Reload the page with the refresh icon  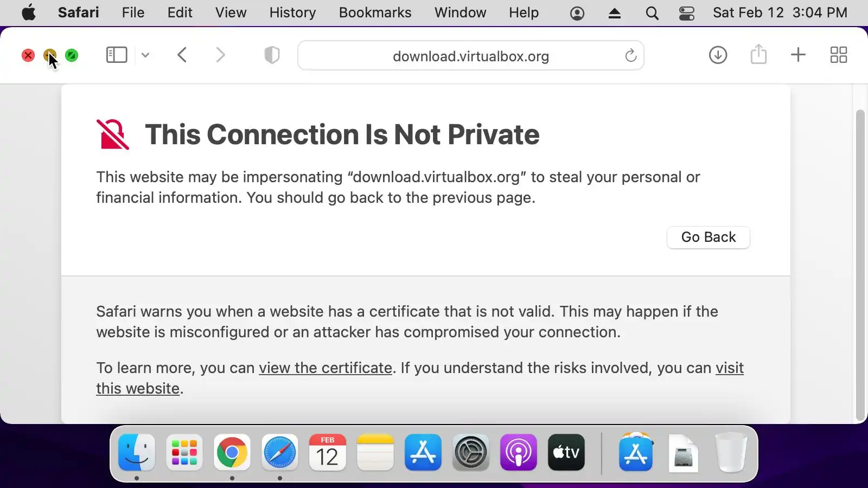(x=630, y=55)
